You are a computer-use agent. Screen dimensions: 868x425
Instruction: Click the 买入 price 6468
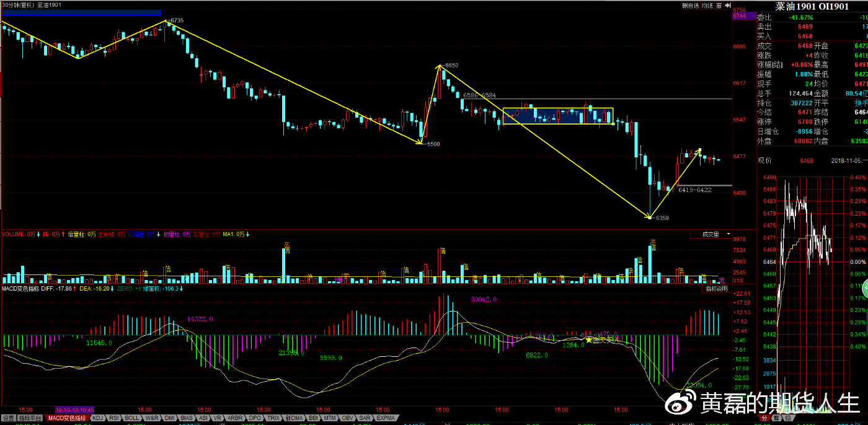[x=805, y=37]
